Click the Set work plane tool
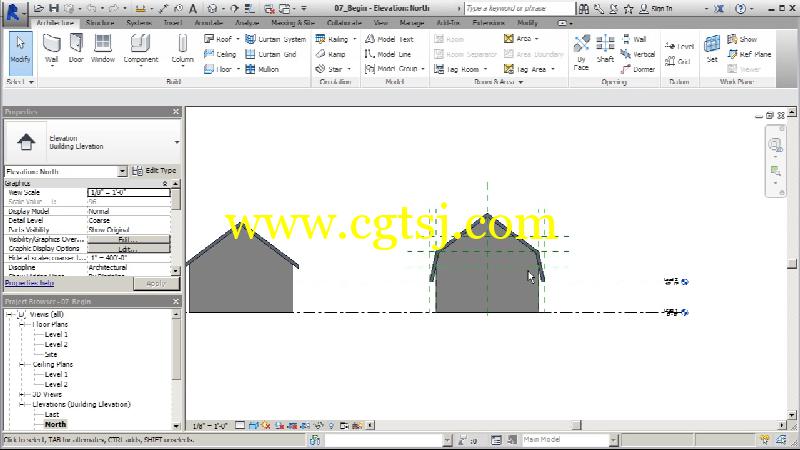800x450 pixels. (x=712, y=49)
